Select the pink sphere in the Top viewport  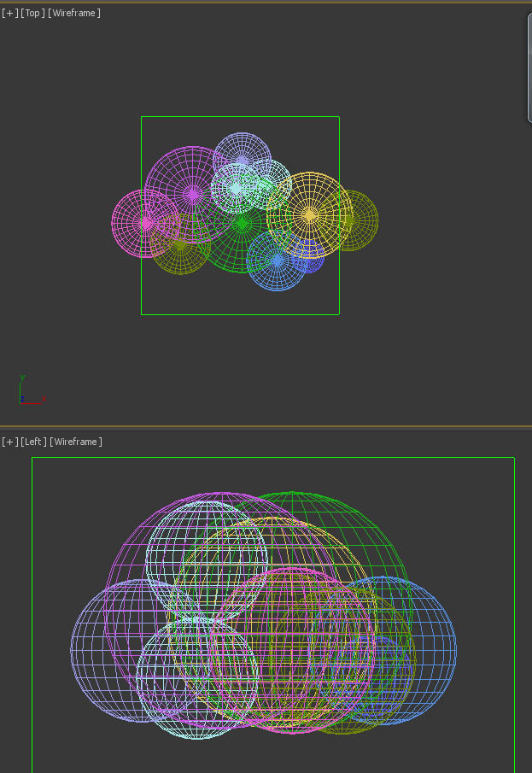tap(146, 223)
